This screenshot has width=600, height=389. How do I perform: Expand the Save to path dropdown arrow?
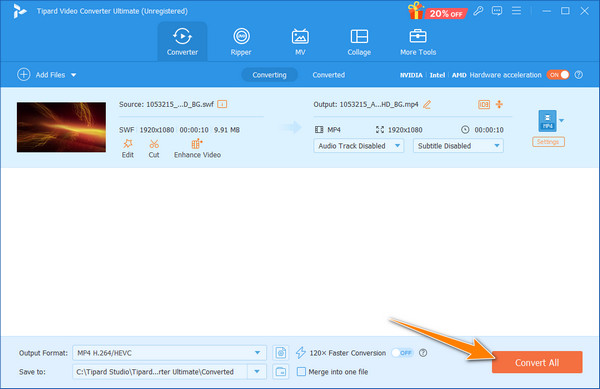(x=257, y=372)
